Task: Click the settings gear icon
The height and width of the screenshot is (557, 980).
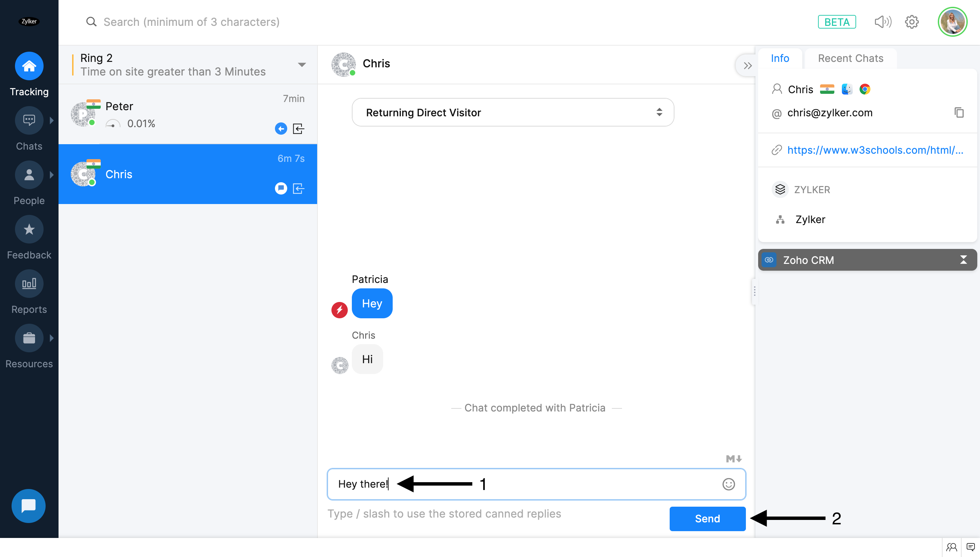Action: pos(912,22)
